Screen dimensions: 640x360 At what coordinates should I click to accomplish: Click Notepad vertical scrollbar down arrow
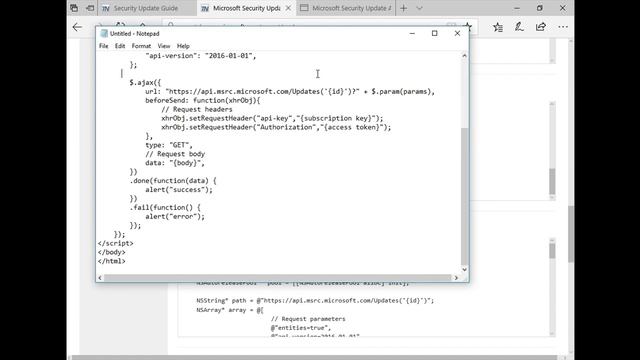point(464,269)
